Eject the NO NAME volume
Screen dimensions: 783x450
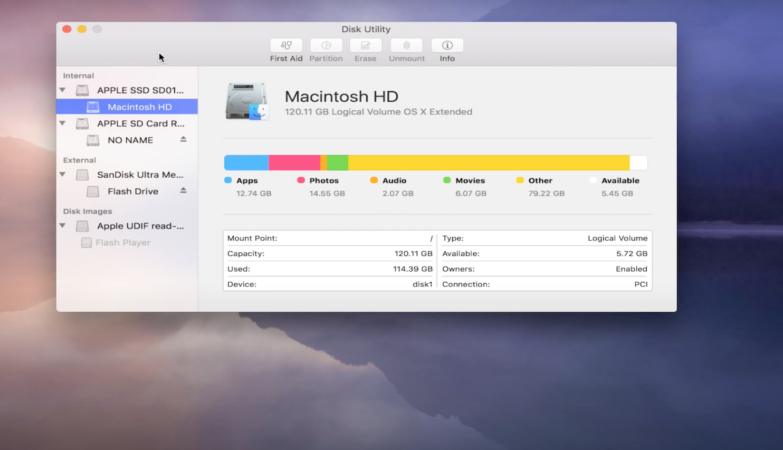click(183, 139)
